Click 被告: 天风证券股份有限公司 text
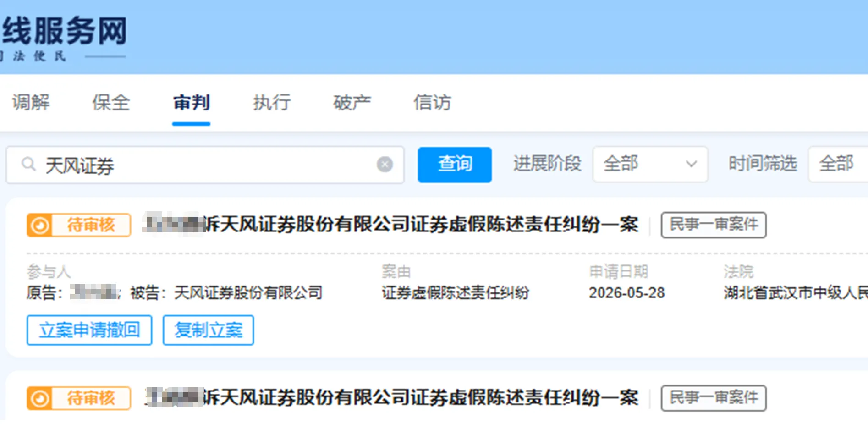 [x=226, y=293]
